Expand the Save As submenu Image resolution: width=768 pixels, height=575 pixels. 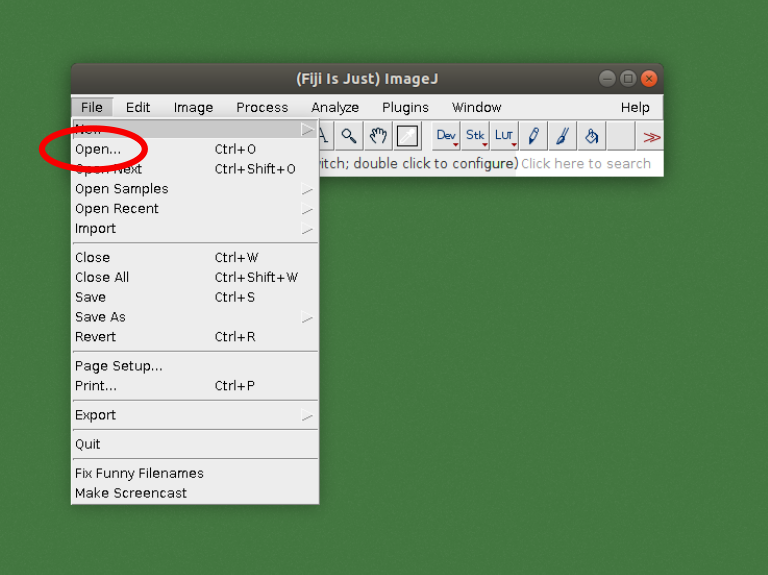[195, 317]
